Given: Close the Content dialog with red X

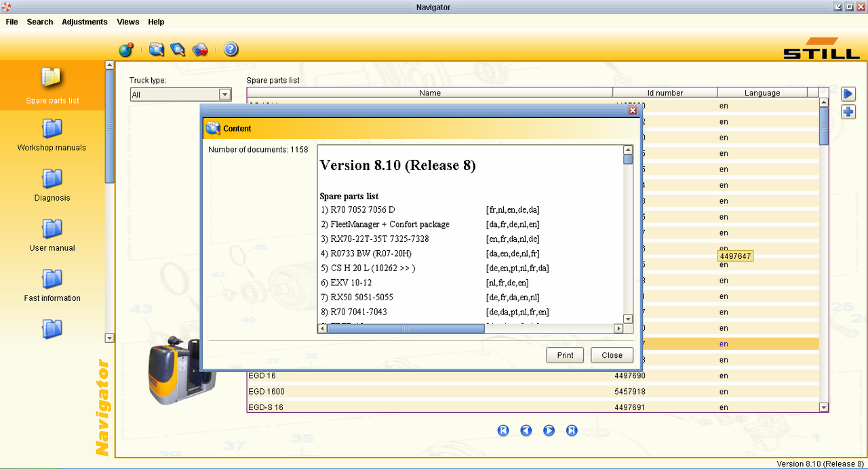Looking at the screenshot, I should coord(633,110).
